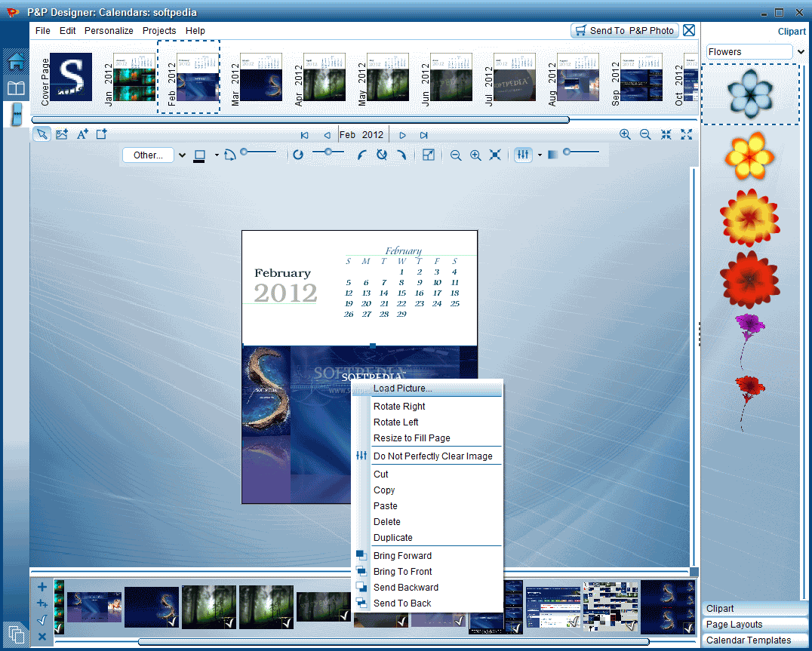
Task: Click the rounded corners icon
Action: point(230,155)
